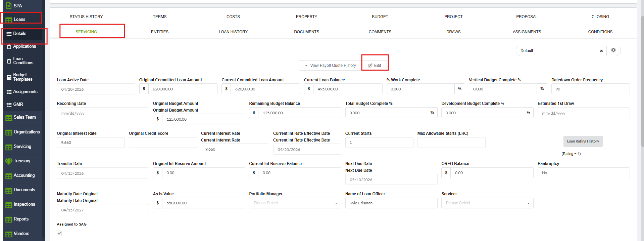Select the Servicing tab
Image resolution: width=644 pixels, height=241 pixels.
(86, 32)
